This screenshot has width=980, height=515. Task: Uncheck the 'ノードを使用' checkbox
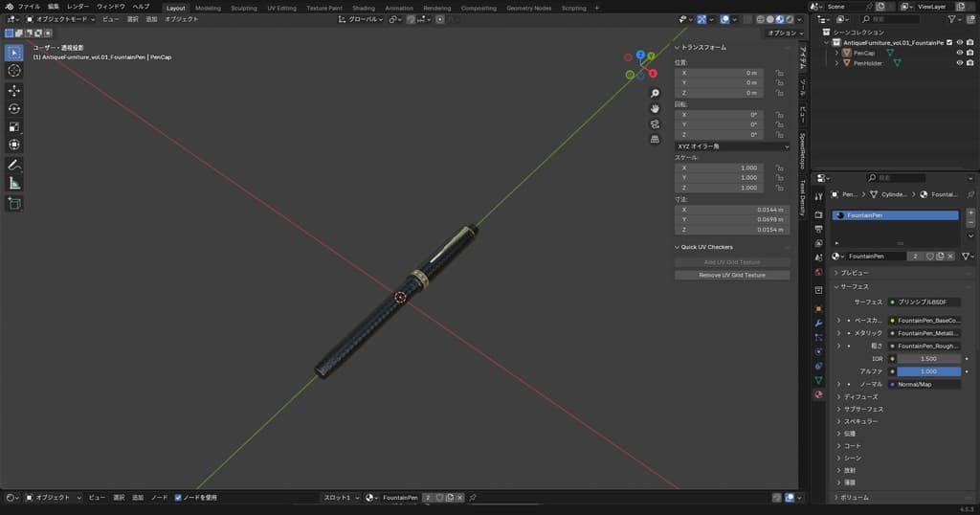[x=178, y=498]
